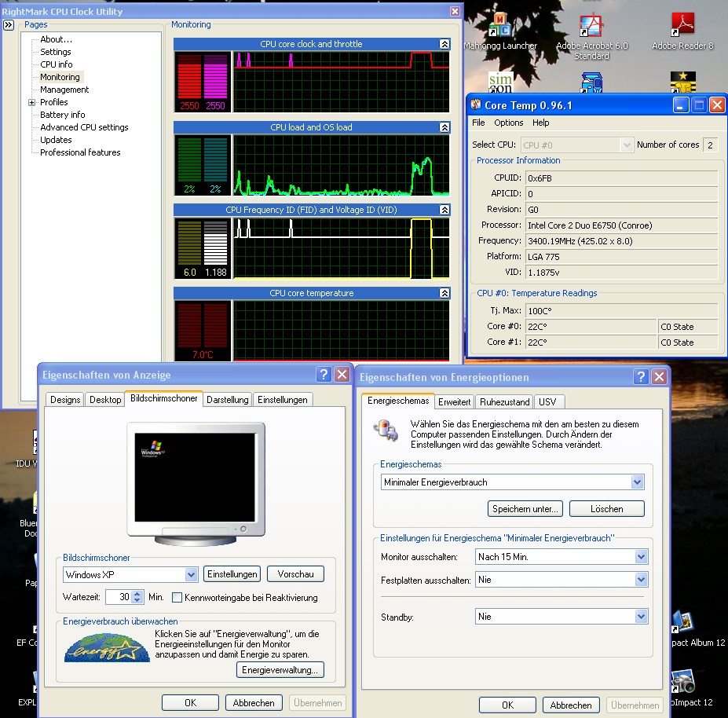This screenshot has width=728, height=718.
Task: Select Professional features page
Action: tap(80, 152)
